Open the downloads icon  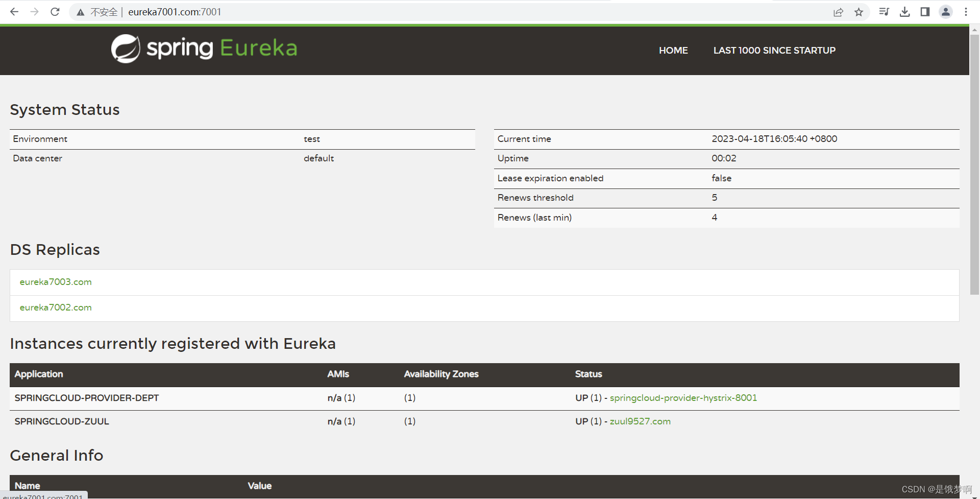(x=904, y=12)
